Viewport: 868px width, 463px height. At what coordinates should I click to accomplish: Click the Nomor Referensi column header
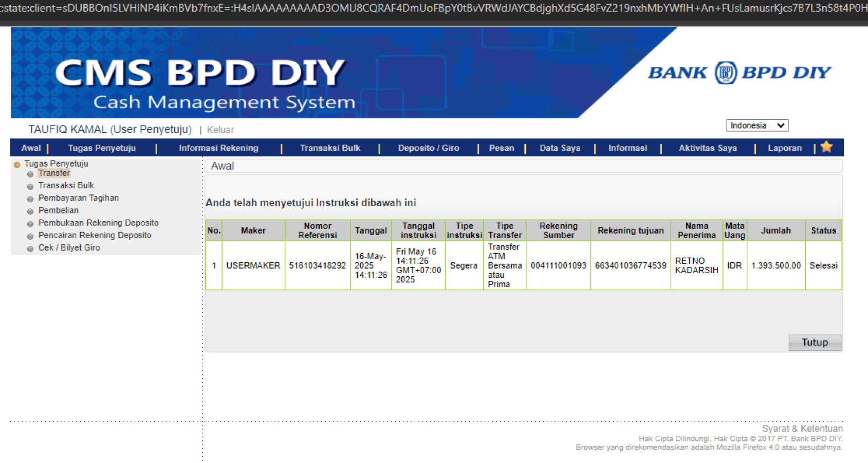point(318,230)
